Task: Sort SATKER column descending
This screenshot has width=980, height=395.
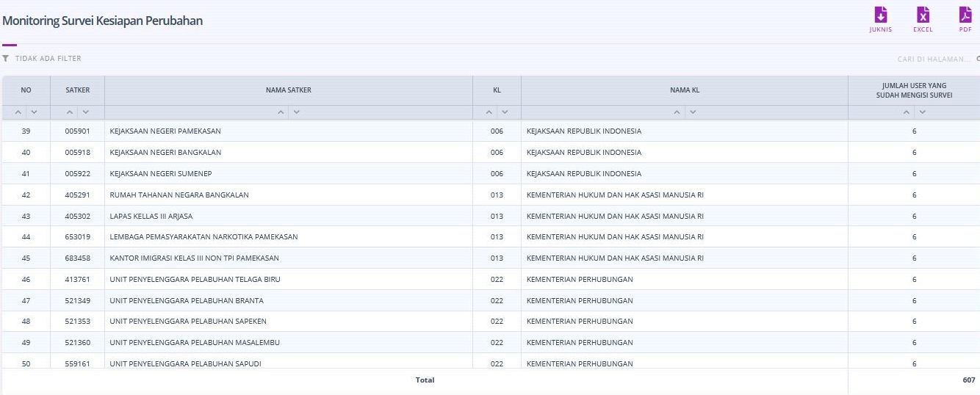Action: coord(85,112)
